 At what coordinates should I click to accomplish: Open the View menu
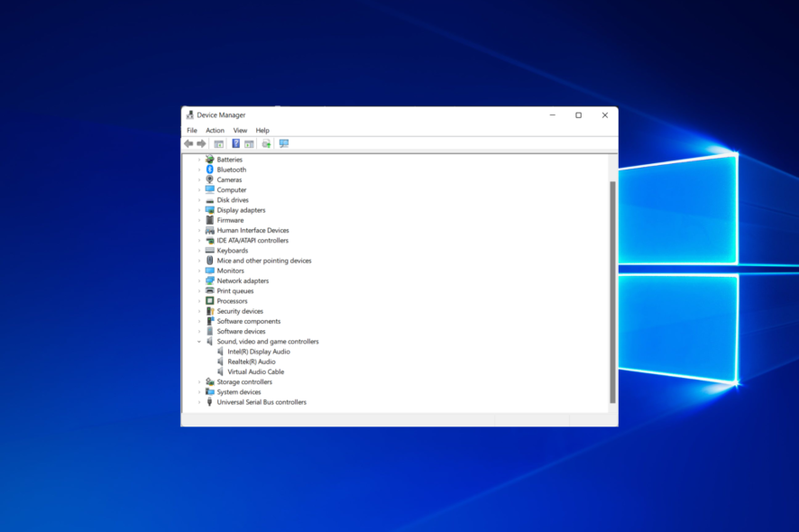pyautogui.click(x=240, y=131)
